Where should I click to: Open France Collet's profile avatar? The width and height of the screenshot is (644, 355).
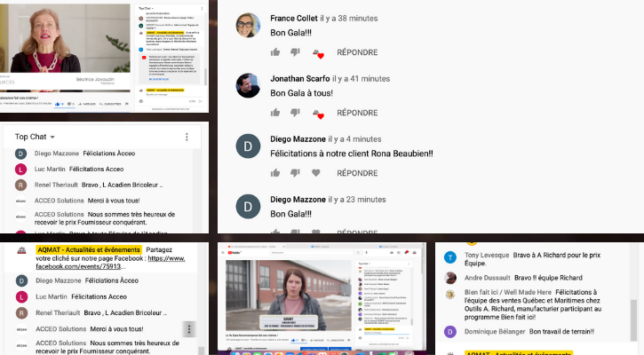pyautogui.click(x=248, y=25)
